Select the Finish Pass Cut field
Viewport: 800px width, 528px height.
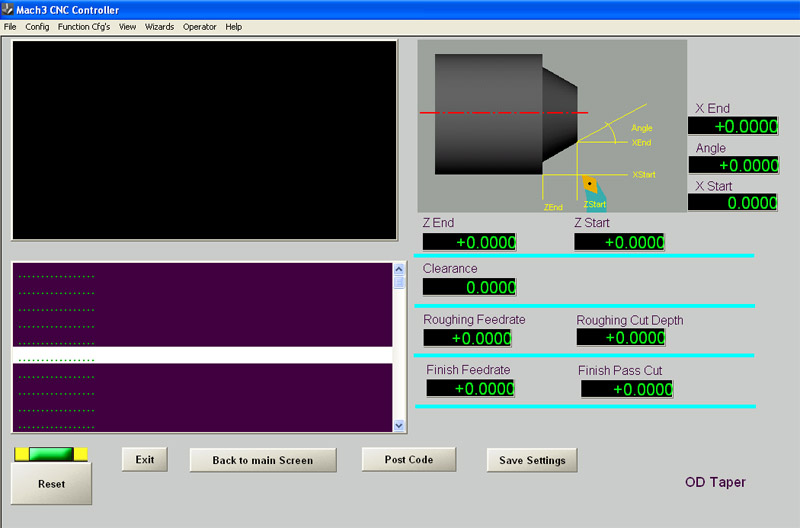coord(627,389)
